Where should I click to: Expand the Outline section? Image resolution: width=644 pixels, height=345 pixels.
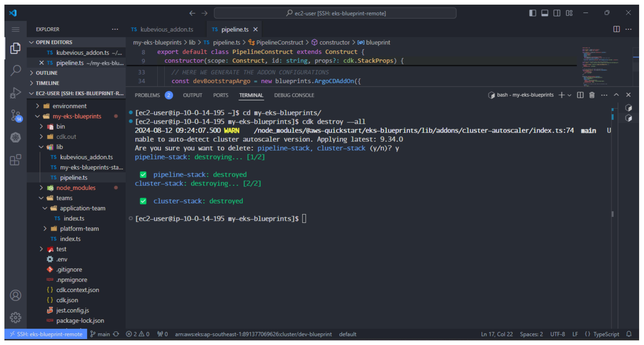(x=76, y=73)
